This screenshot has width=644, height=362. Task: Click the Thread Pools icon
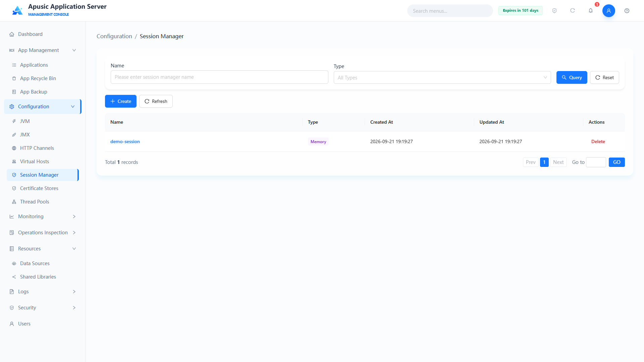coord(14,202)
